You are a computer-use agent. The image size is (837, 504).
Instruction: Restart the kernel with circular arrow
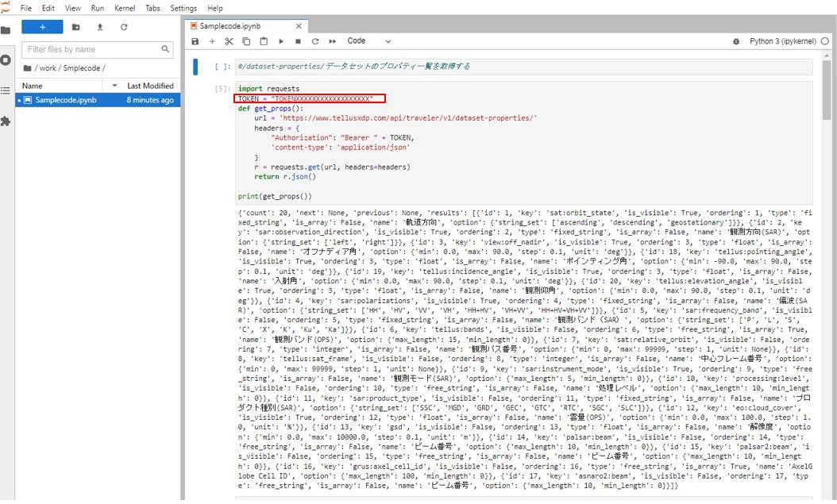pyautogui.click(x=315, y=41)
